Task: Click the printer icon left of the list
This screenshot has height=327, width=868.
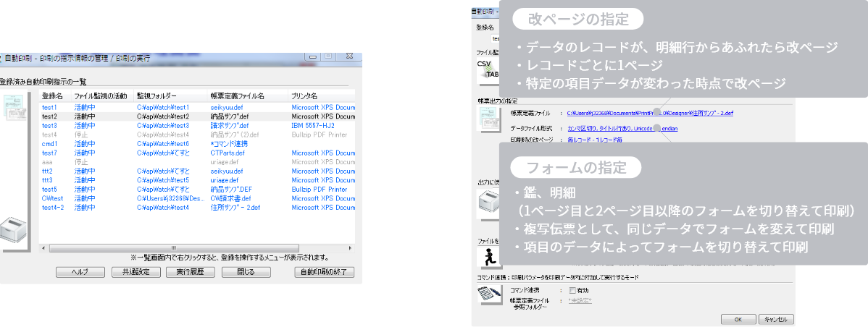Action: click(x=12, y=233)
